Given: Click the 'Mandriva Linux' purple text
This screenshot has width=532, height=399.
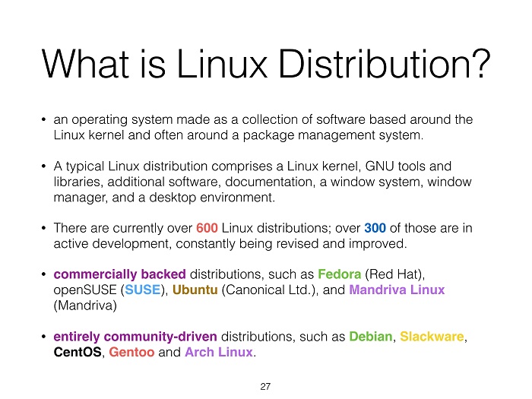Looking at the screenshot, I should (397, 290).
